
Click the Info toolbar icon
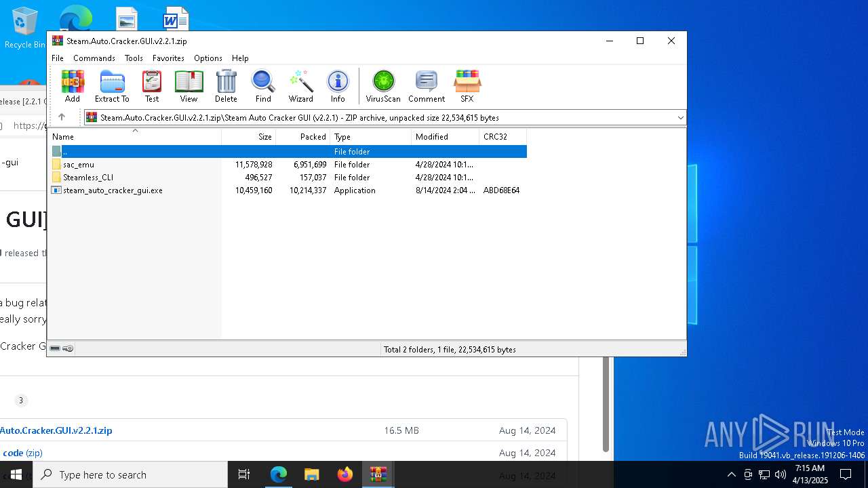[338, 86]
